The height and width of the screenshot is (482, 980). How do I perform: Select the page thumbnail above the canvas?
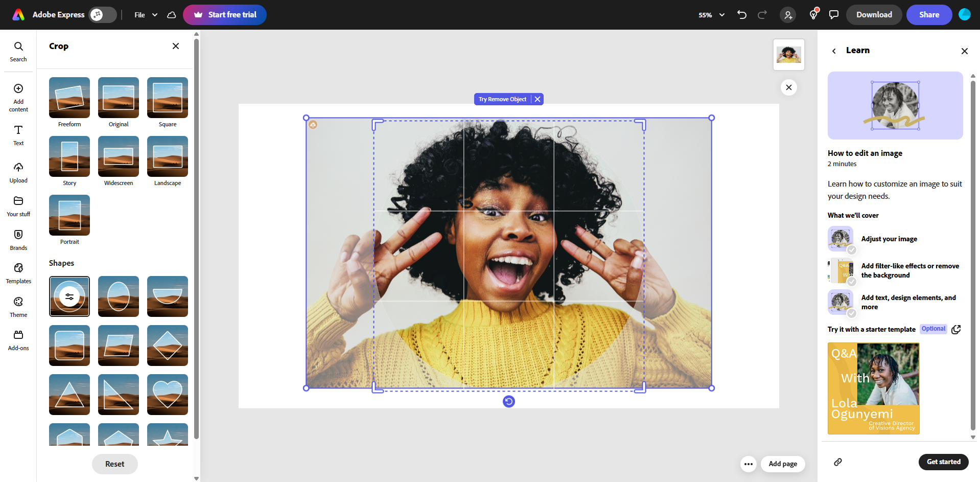click(788, 54)
